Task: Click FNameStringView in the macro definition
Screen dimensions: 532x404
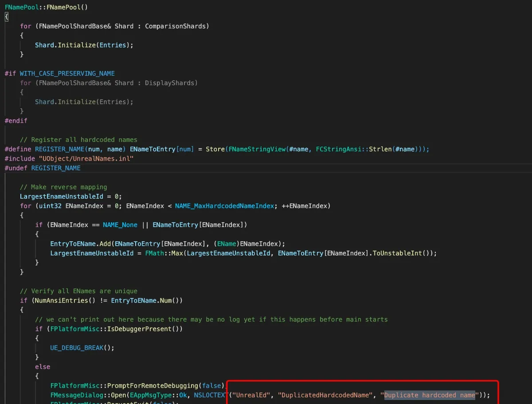Action: coord(257,149)
